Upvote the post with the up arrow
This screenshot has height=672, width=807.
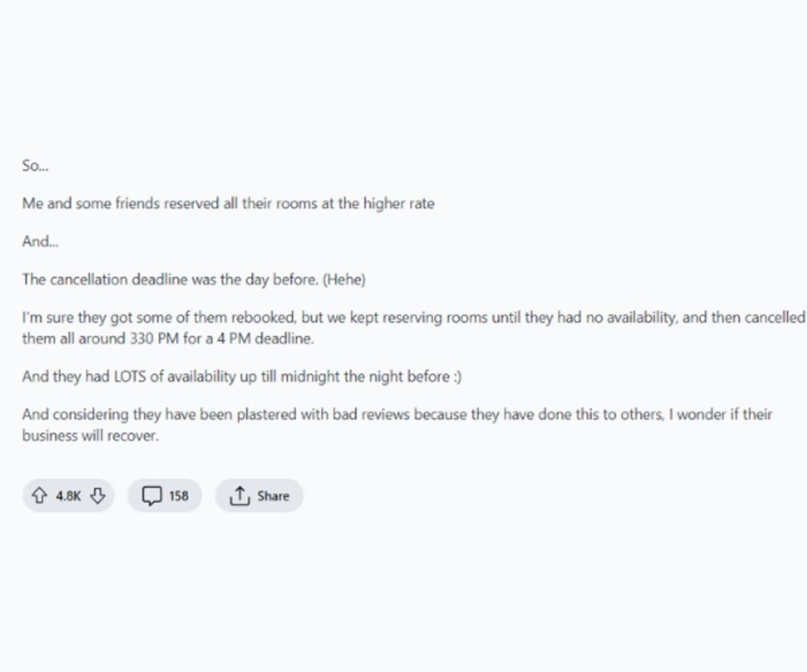(x=39, y=496)
